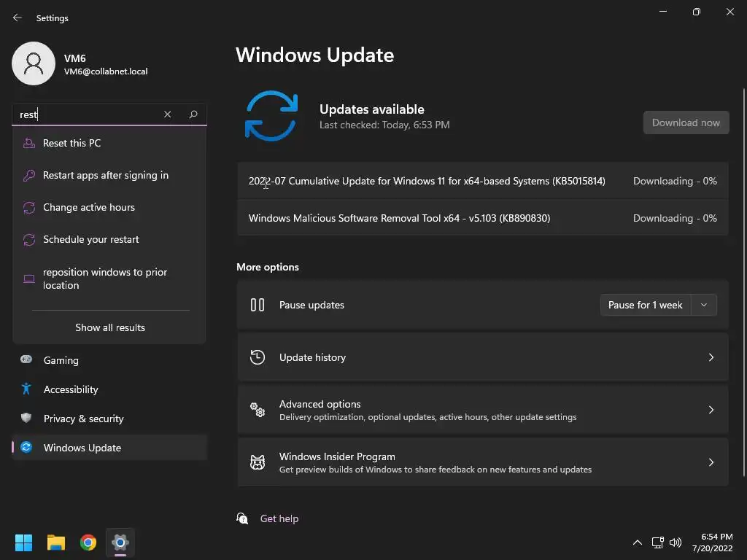Open the Accessibility settings category

[109, 389]
